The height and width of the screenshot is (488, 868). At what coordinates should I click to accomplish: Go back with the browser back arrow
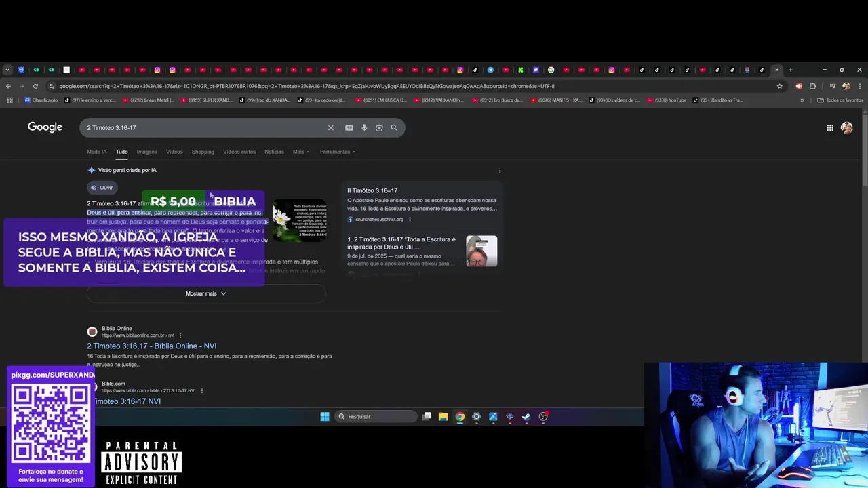8,86
